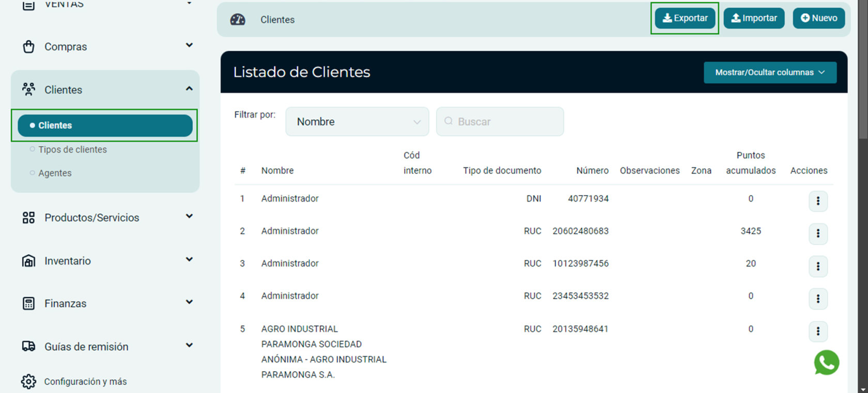Viewport: 868px width, 393px height.
Task: Select Tipos de clientes submenu item
Action: [72, 149]
